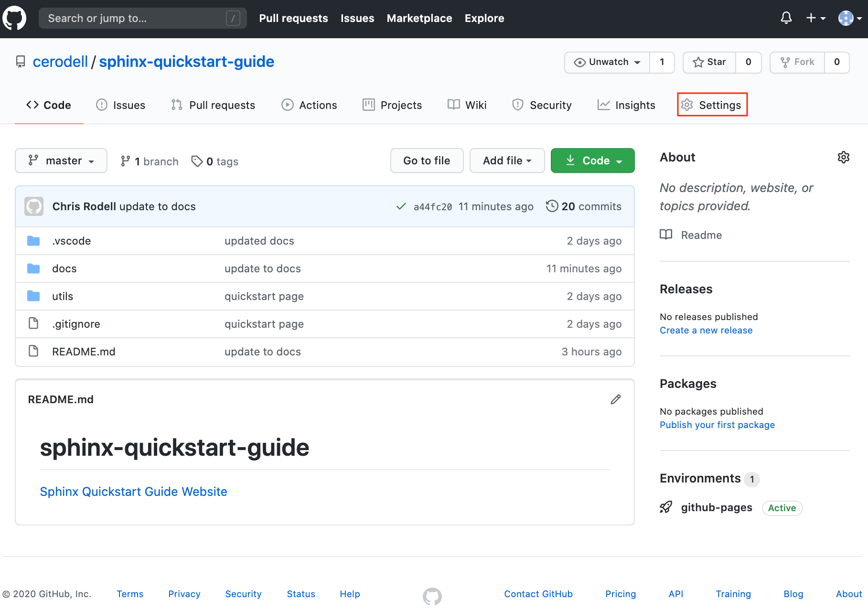Open the Environments section heading
Viewport: 868px width, 611px height.
[700, 478]
